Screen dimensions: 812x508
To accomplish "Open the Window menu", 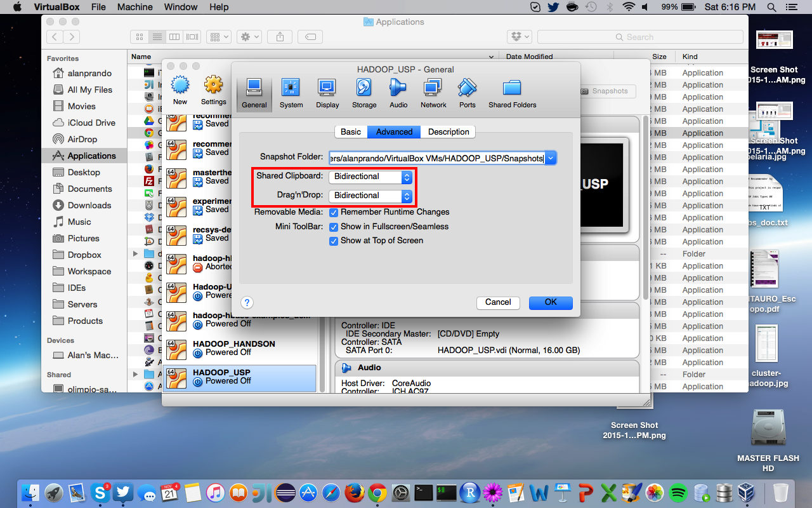I will pyautogui.click(x=181, y=7).
